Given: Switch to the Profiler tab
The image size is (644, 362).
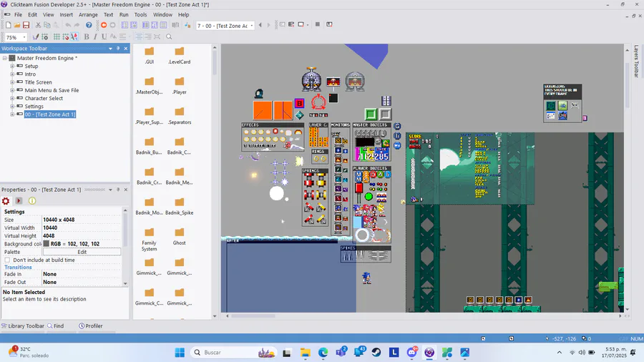Looking at the screenshot, I should [91, 326].
